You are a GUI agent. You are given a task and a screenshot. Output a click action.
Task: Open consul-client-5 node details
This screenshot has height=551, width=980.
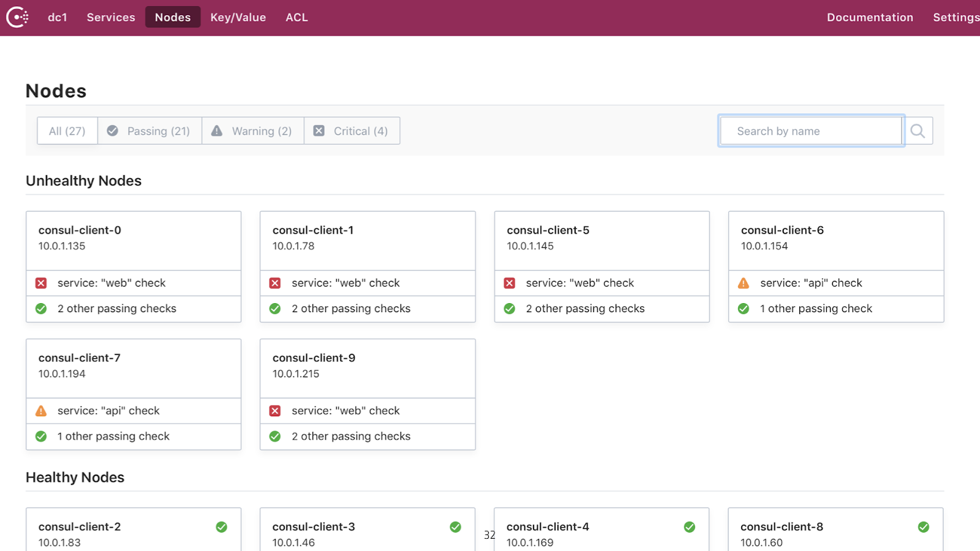(x=548, y=231)
